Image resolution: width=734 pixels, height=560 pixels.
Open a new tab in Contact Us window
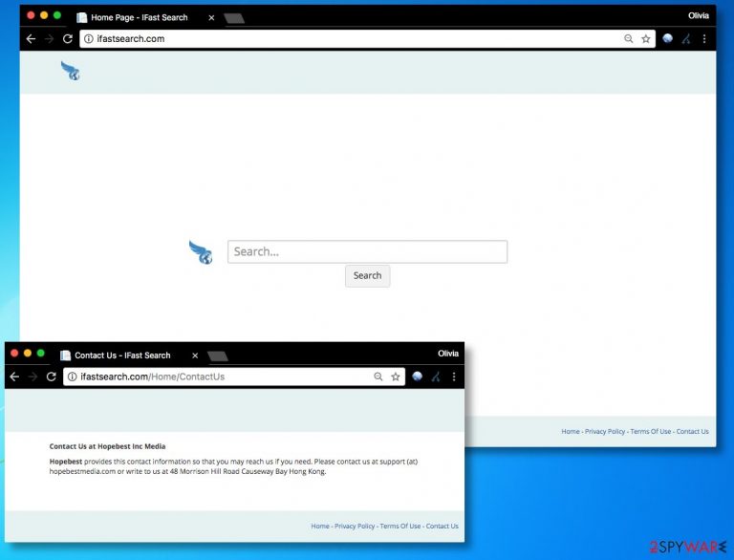pyautogui.click(x=218, y=356)
